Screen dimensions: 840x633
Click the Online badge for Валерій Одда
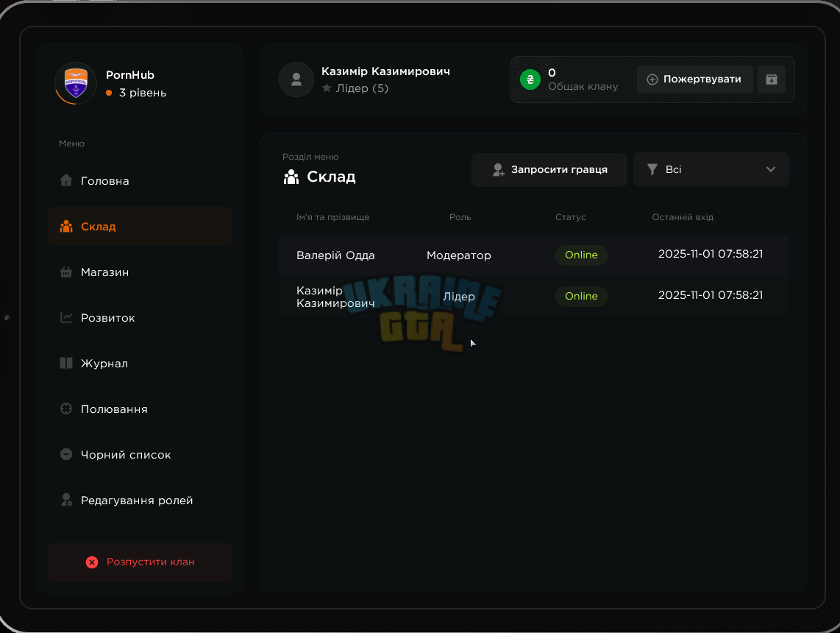click(x=581, y=255)
